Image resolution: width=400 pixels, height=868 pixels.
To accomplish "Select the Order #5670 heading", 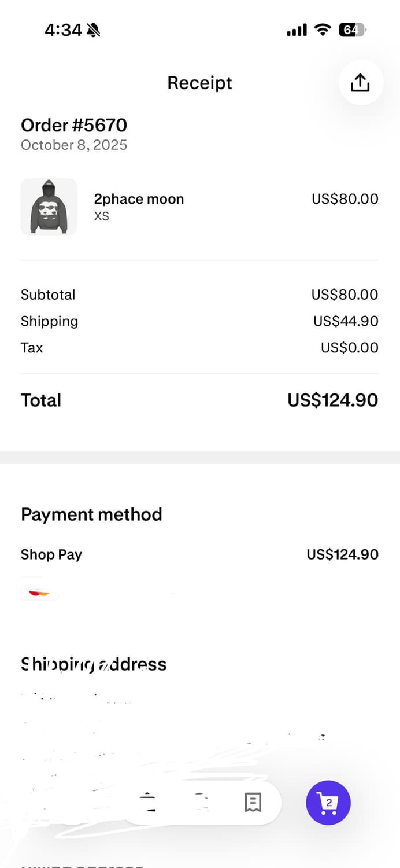I will point(74,125).
